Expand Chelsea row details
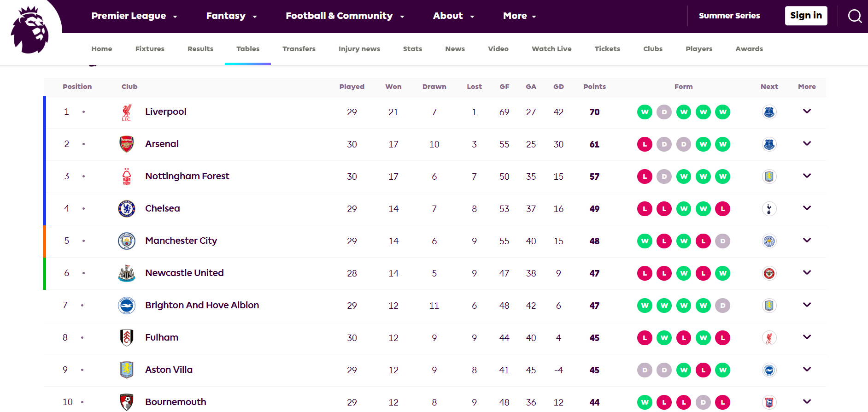This screenshot has width=868, height=412. pyautogui.click(x=807, y=208)
